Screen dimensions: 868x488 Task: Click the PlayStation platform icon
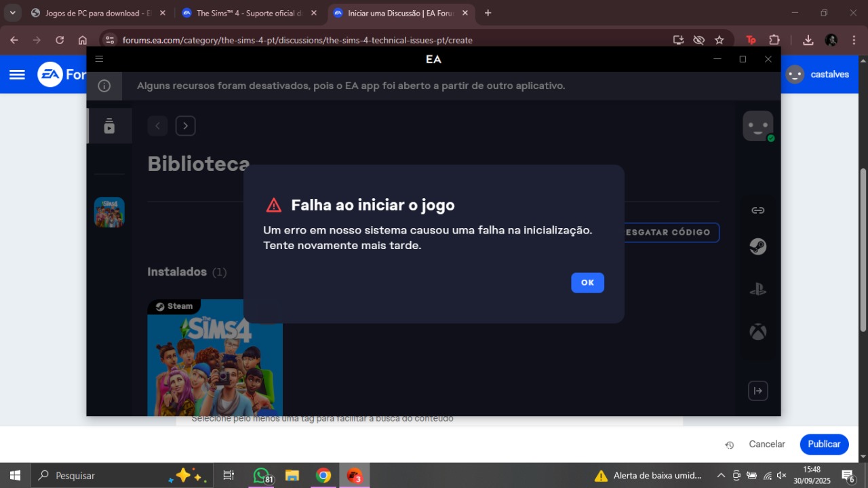[x=757, y=290]
